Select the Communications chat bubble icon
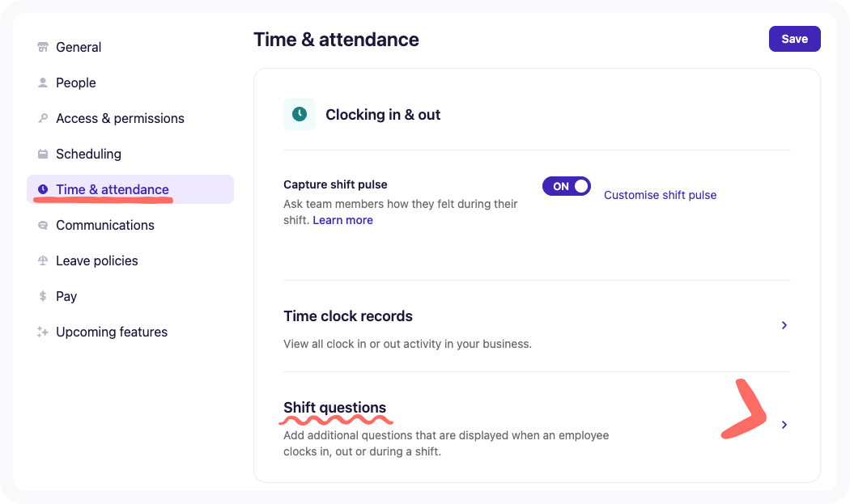850x504 pixels. point(42,225)
